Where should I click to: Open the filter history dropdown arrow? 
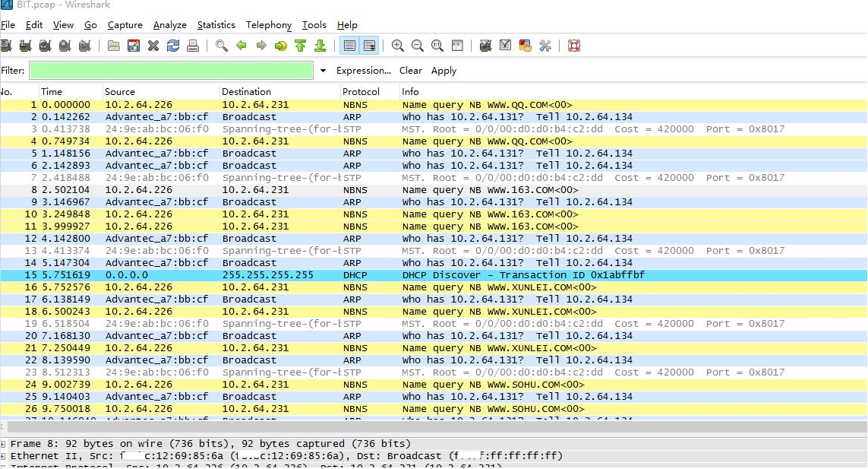point(323,71)
